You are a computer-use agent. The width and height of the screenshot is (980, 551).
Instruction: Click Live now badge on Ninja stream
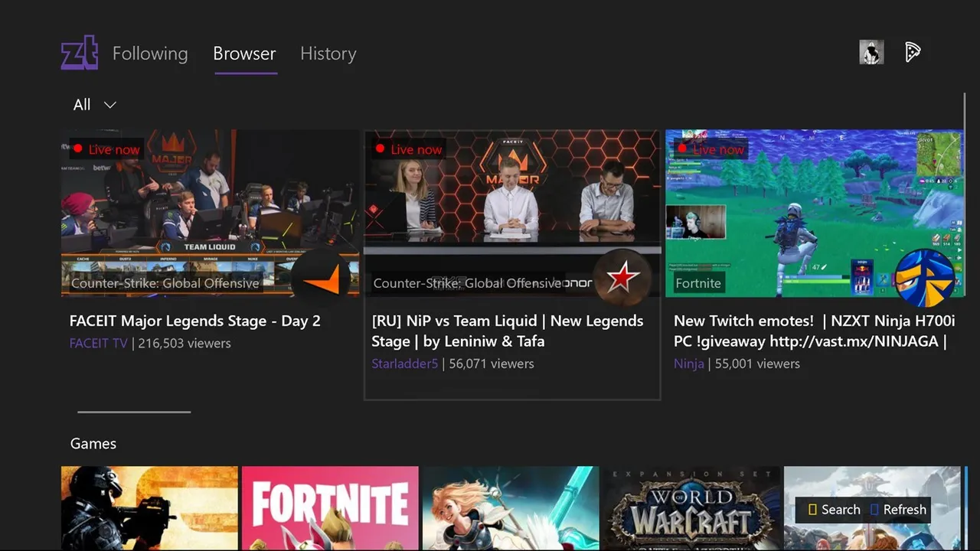coord(710,149)
